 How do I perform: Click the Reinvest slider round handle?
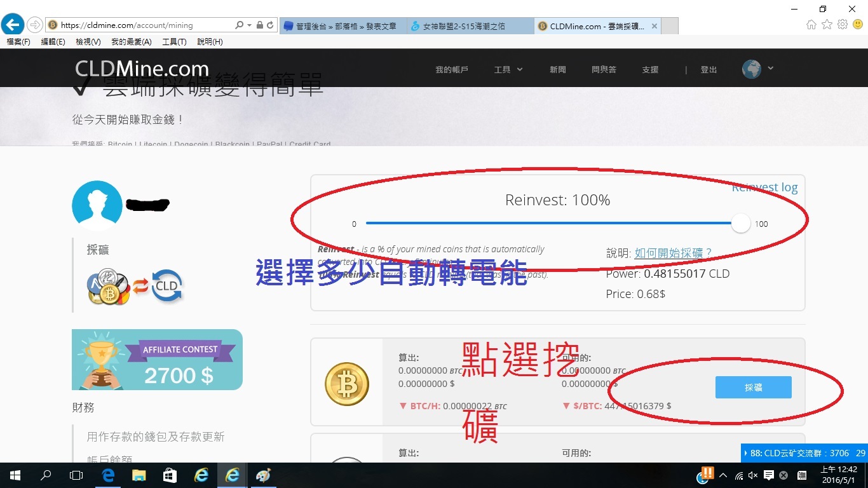(x=740, y=223)
